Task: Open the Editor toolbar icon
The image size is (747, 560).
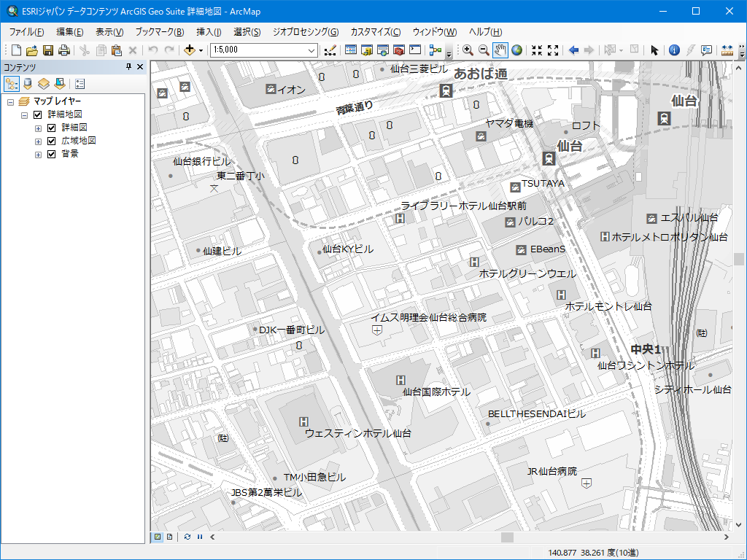Action: (330, 50)
